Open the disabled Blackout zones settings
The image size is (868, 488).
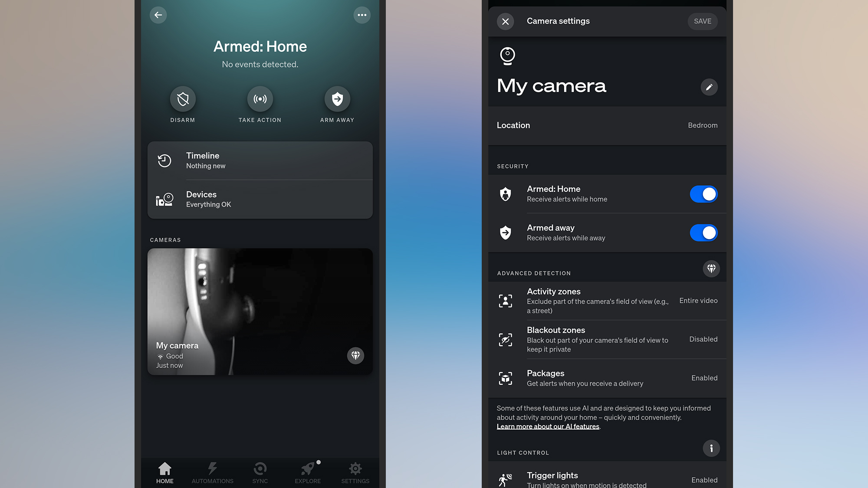tap(607, 340)
